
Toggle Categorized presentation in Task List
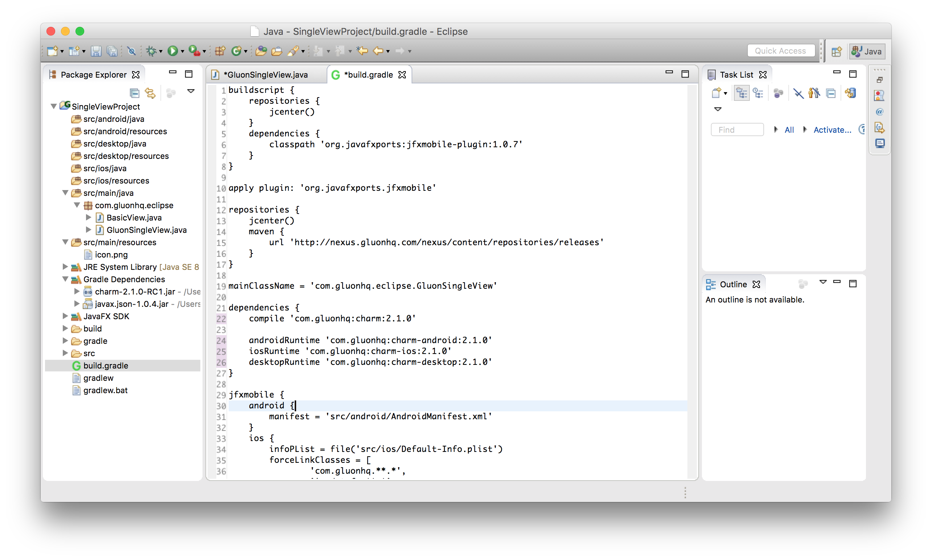click(741, 93)
